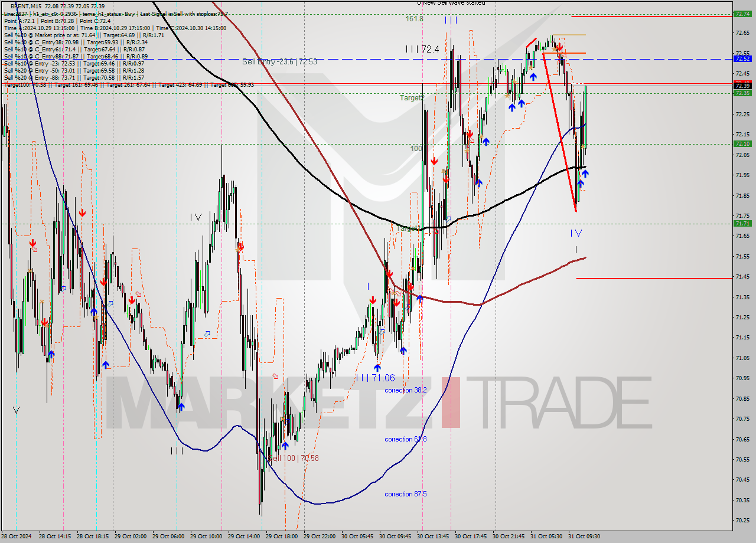The image size is (756, 543).
Task: Click the '30 Oct 21:45' time axis label
Action: tap(509, 537)
